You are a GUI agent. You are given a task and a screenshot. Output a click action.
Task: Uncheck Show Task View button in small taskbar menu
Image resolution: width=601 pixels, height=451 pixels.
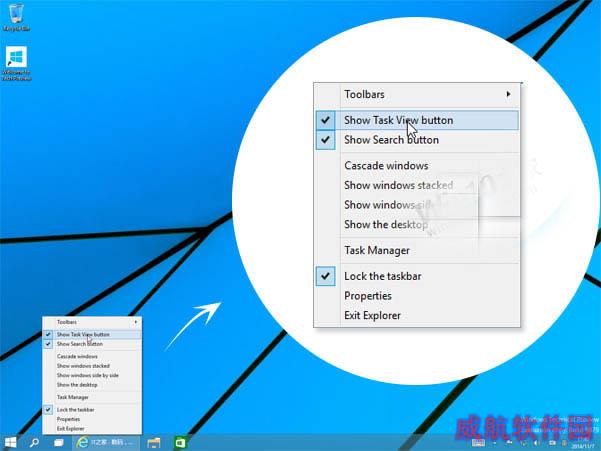(92, 335)
